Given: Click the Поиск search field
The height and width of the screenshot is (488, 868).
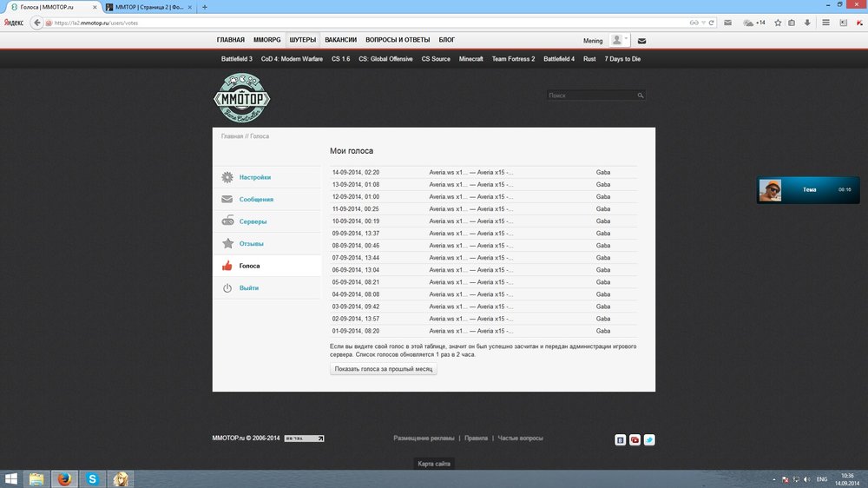Looking at the screenshot, I should click(592, 96).
